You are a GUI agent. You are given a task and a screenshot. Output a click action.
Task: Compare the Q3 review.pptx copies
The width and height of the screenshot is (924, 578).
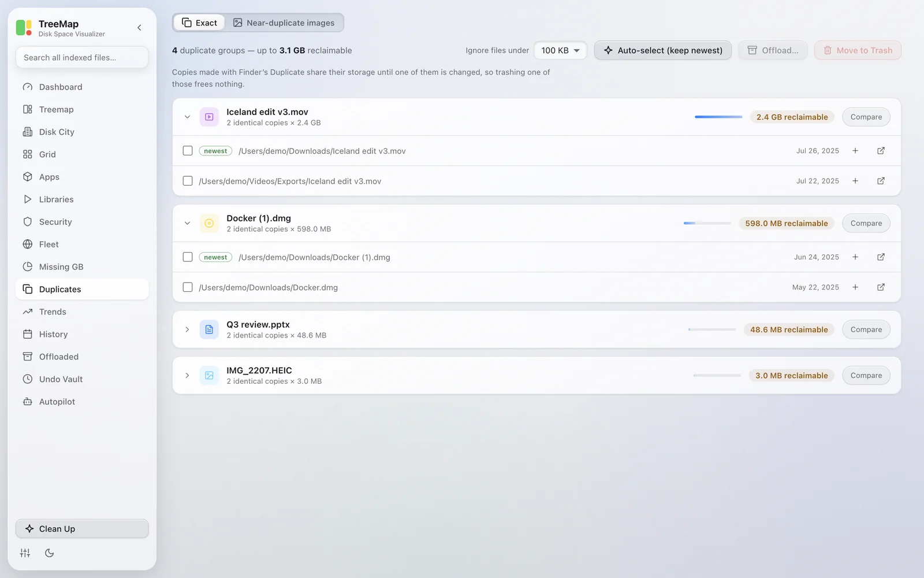click(866, 329)
